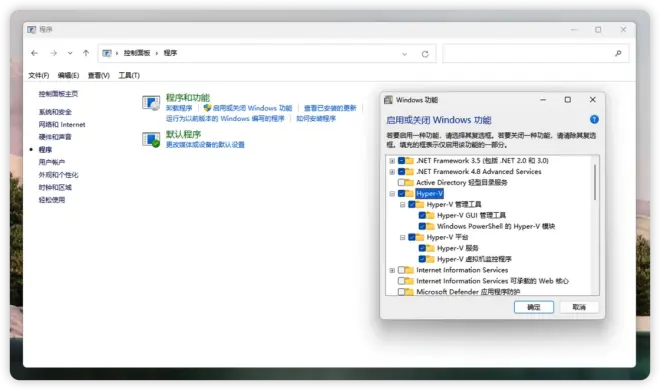Open the 查看(V) menu
The height and width of the screenshot is (390, 660).
98,75
